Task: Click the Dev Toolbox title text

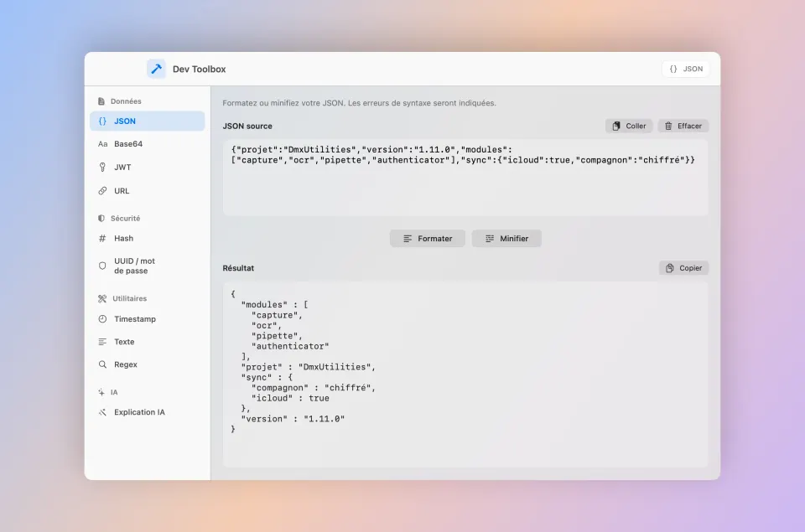Action: tap(200, 70)
